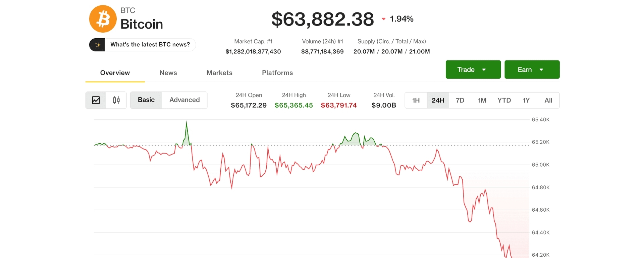The width and height of the screenshot is (644, 258).
Task: Click the 24H Vol. value $9.00B
Action: tap(384, 105)
